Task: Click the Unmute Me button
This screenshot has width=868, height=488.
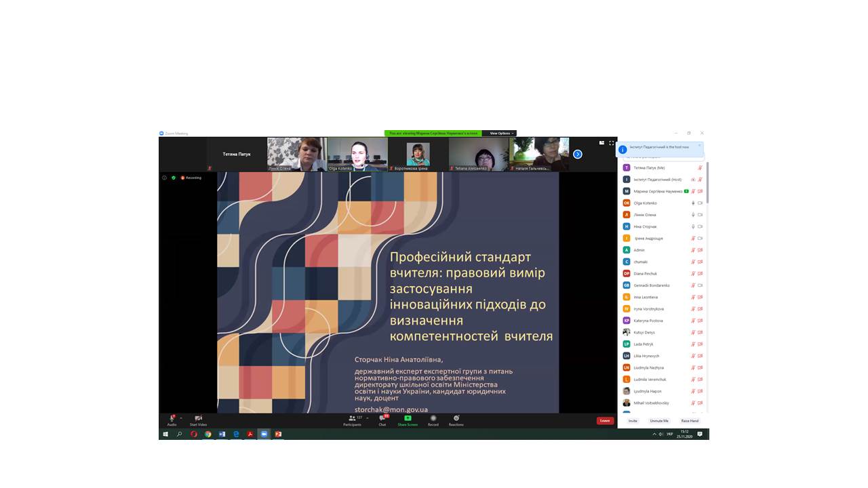Action: point(659,421)
